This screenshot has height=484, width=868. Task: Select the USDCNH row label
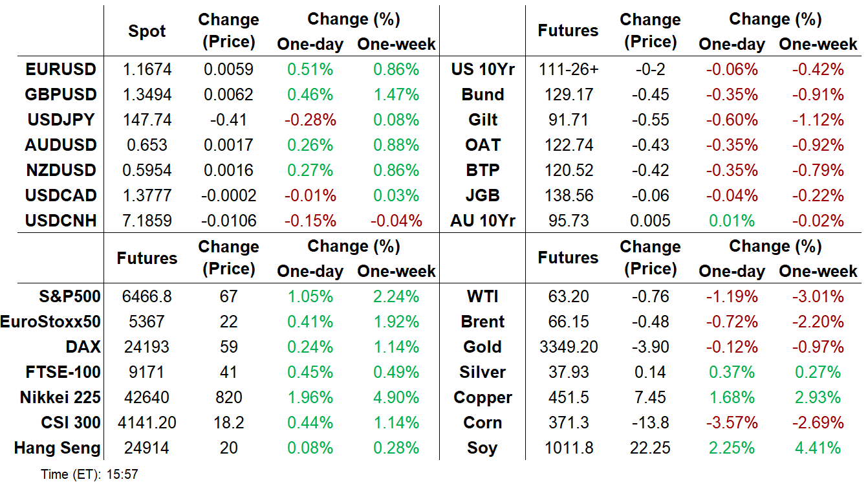(x=61, y=221)
